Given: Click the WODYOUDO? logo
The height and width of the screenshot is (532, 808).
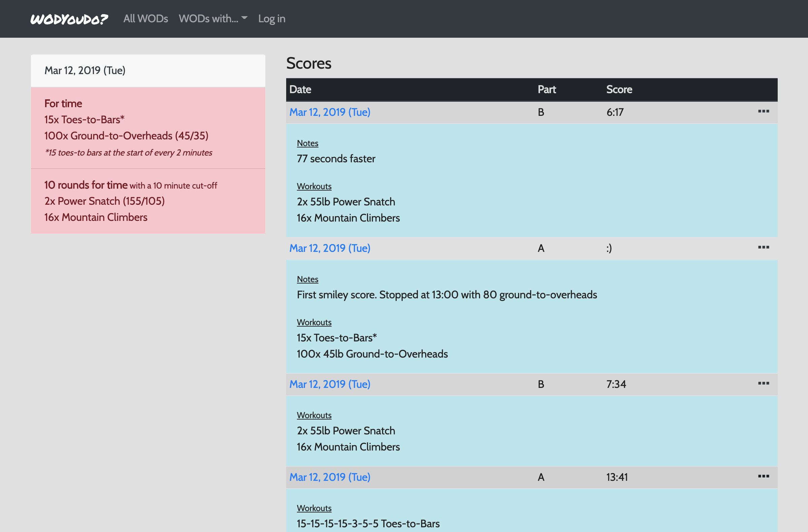Looking at the screenshot, I should (69, 19).
